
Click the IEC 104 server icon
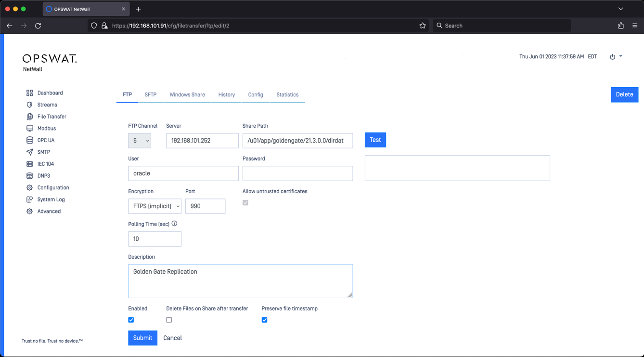click(29, 164)
